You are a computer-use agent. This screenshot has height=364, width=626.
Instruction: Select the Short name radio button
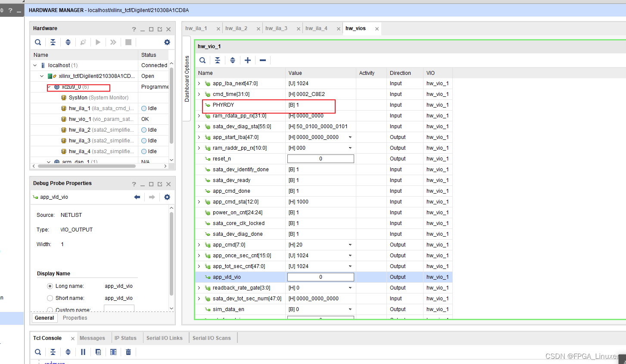pos(50,298)
